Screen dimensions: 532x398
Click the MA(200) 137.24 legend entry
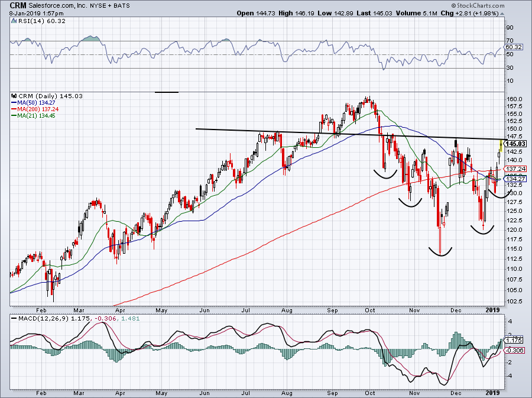click(x=38, y=109)
